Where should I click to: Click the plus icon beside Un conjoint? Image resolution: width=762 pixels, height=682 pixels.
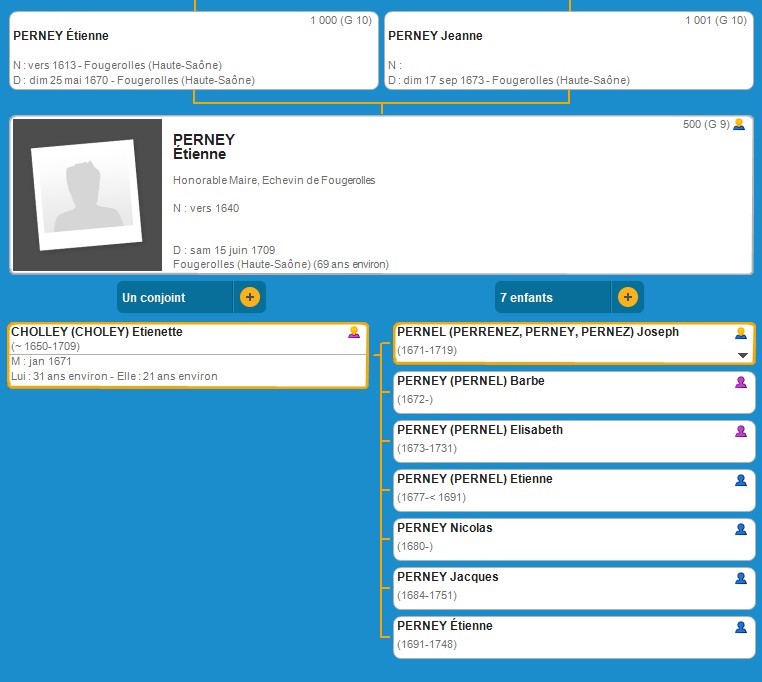click(x=250, y=297)
